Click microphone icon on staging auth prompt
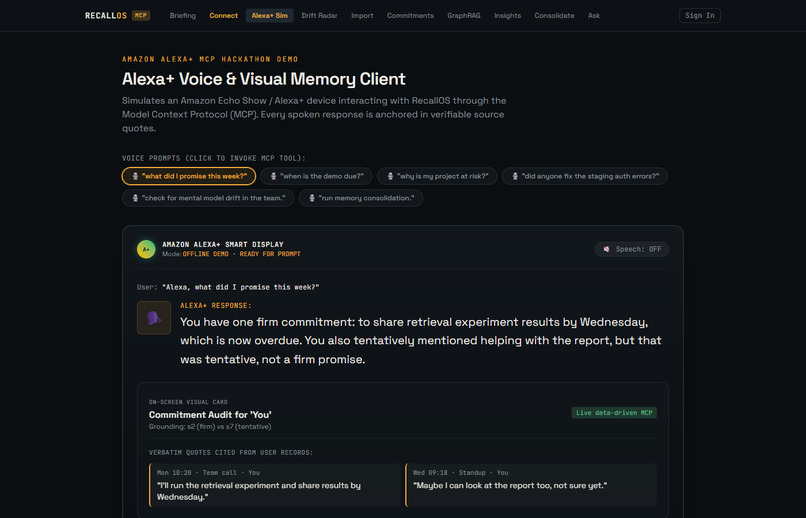 pos(515,176)
